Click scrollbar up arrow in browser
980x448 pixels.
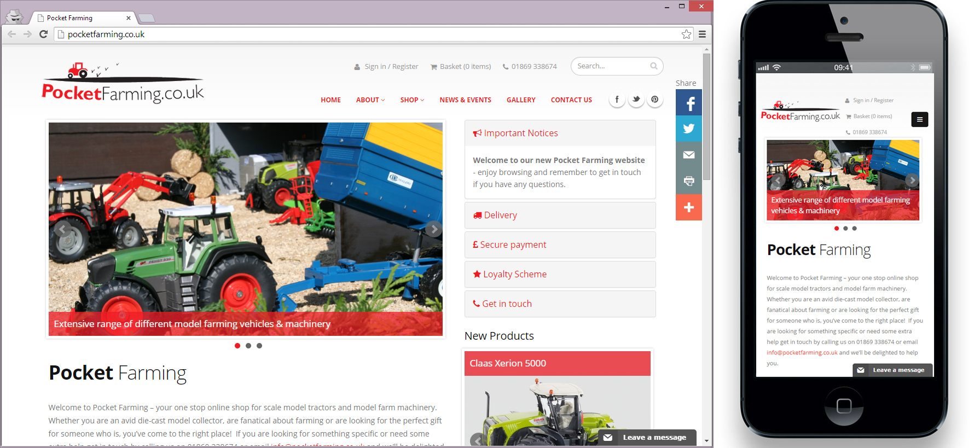coord(707,49)
